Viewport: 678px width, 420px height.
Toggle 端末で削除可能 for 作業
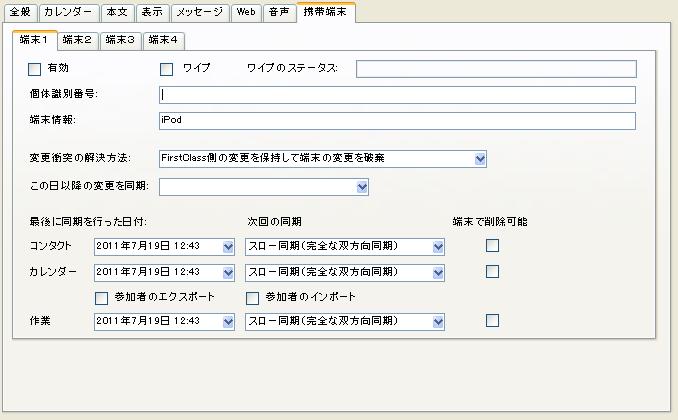click(493, 321)
